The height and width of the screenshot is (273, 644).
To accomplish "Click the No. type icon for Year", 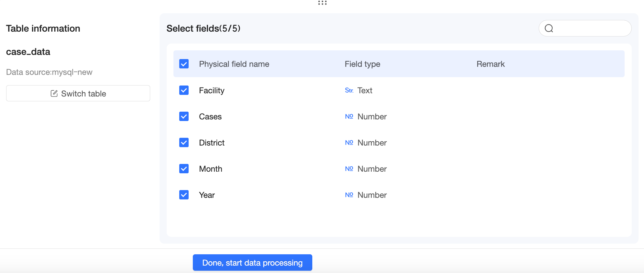I will point(349,195).
